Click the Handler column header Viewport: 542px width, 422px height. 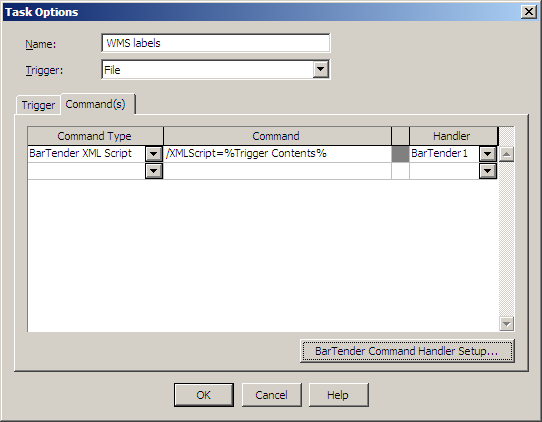tap(453, 136)
